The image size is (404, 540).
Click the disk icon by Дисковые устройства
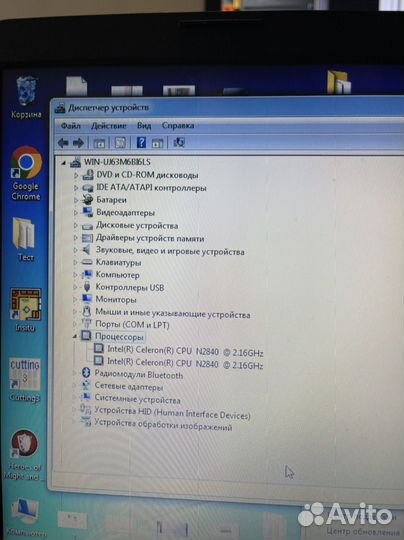tap(87, 226)
